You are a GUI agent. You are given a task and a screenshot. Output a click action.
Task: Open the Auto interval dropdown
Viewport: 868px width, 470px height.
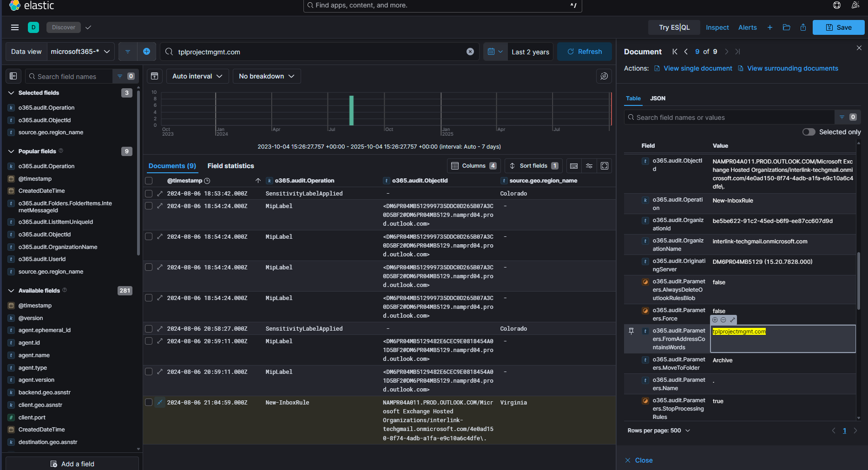[x=197, y=76]
